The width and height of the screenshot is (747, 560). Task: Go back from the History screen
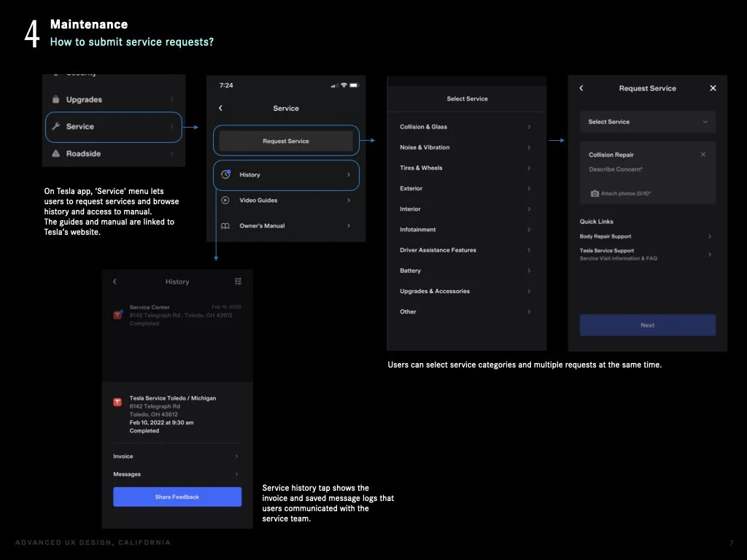[115, 281]
